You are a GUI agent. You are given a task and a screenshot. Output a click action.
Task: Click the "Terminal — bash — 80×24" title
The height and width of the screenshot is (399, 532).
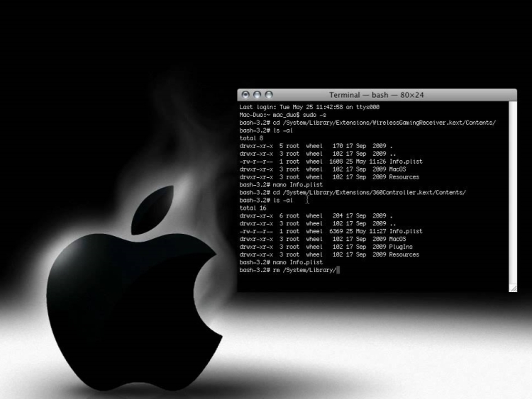pos(377,95)
